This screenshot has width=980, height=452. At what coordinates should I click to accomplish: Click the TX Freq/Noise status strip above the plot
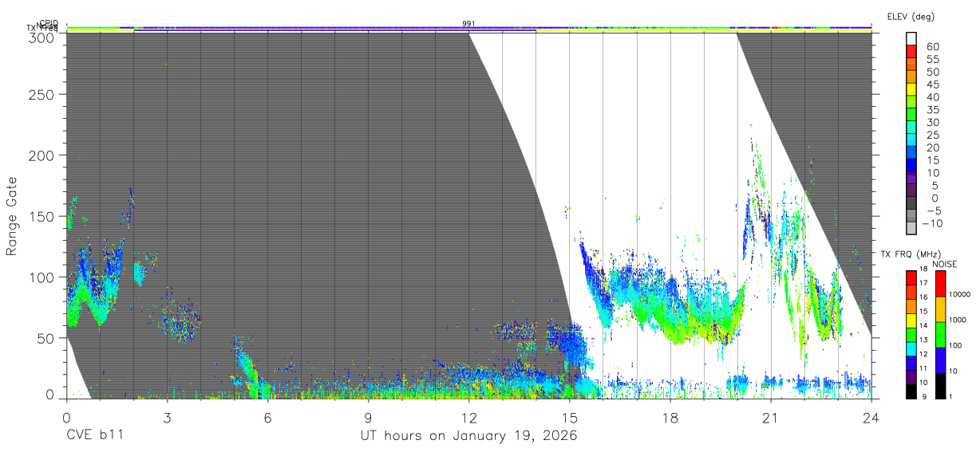pos(468,30)
